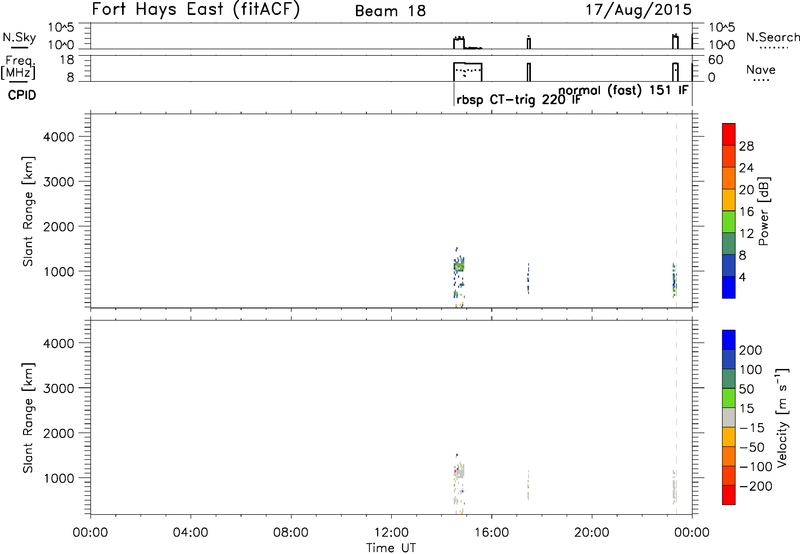Click the red swatch of Power colorbar
800x554 pixels.
coord(729,134)
